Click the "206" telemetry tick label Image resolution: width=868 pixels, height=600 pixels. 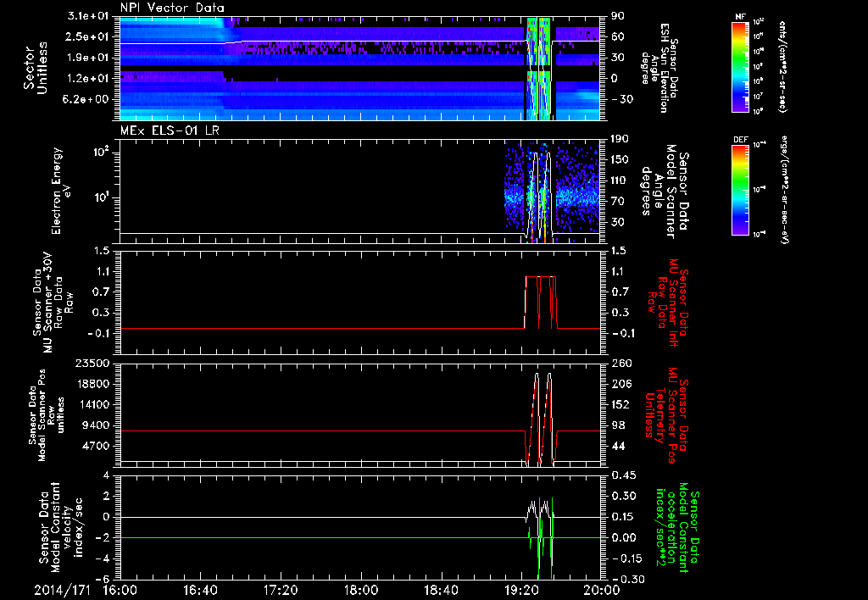point(620,384)
